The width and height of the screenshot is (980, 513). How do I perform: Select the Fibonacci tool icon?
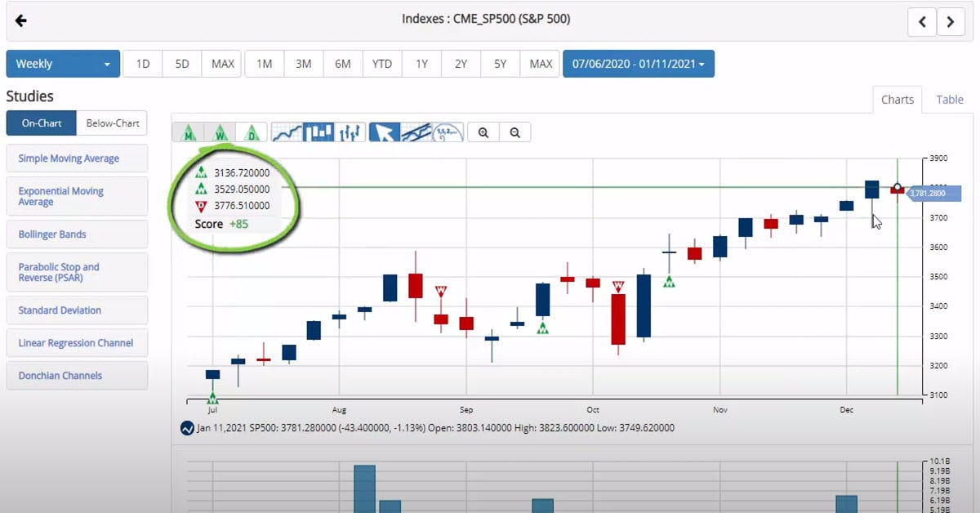(448, 132)
